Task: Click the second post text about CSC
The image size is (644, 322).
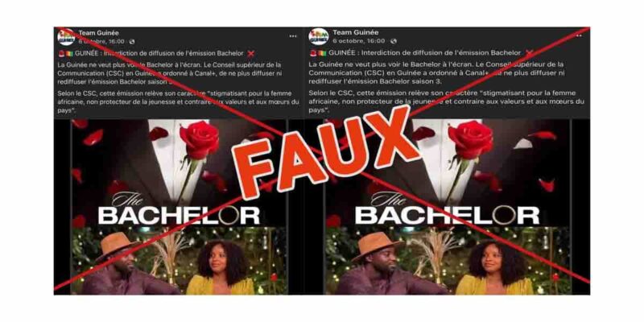Action: tap(447, 102)
